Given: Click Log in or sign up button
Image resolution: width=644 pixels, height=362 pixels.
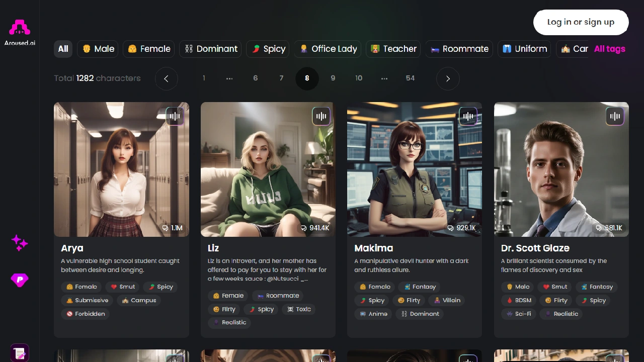Looking at the screenshot, I should [581, 22].
